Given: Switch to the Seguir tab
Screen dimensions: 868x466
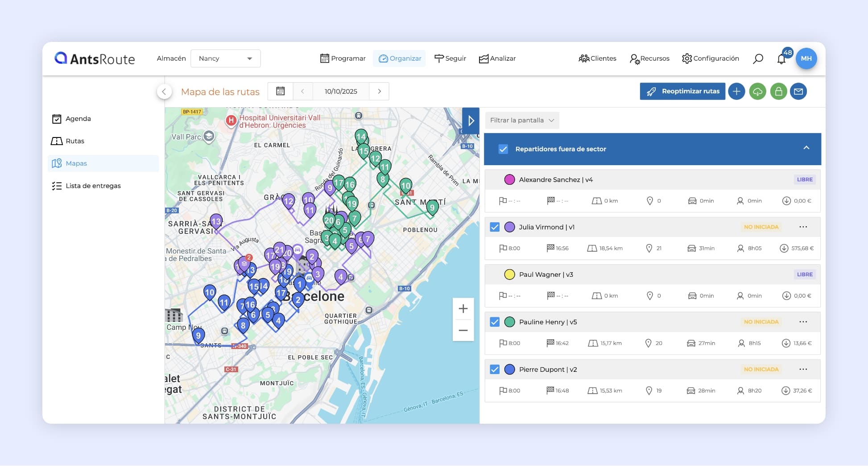Looking at the screenshot, I should [451, 58].
